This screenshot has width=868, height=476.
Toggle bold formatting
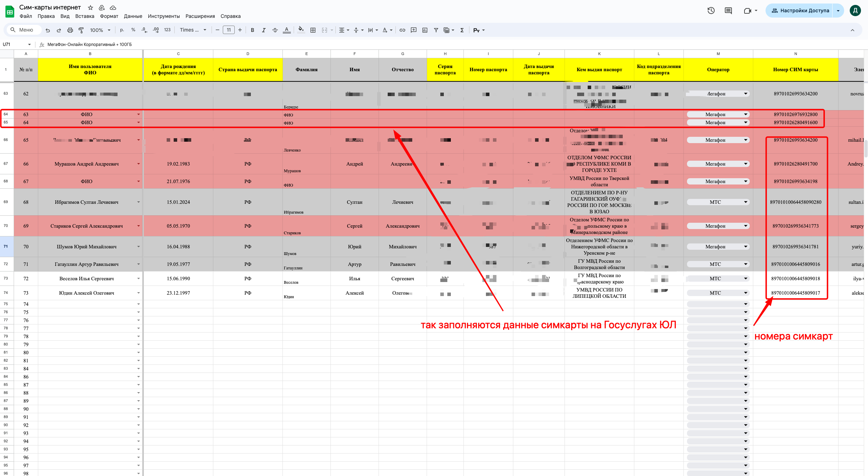pyautogui.click(x=252, y=30)
